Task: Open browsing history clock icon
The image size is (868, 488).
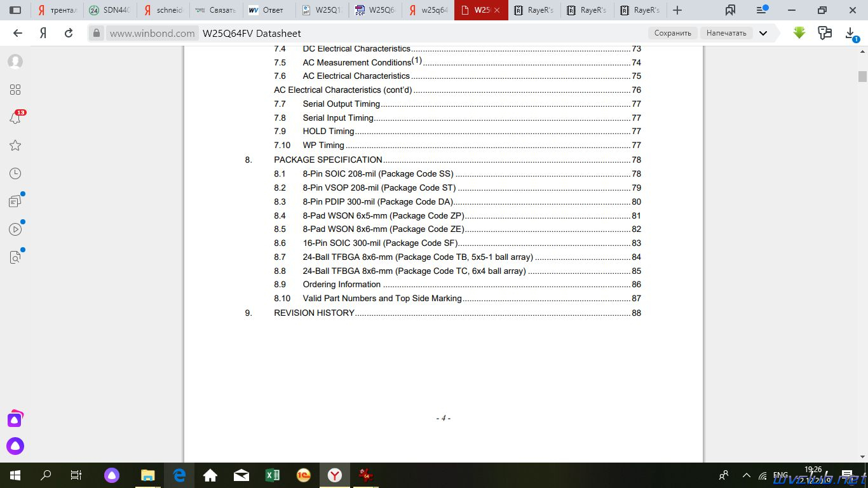Action: pos(15,173)
